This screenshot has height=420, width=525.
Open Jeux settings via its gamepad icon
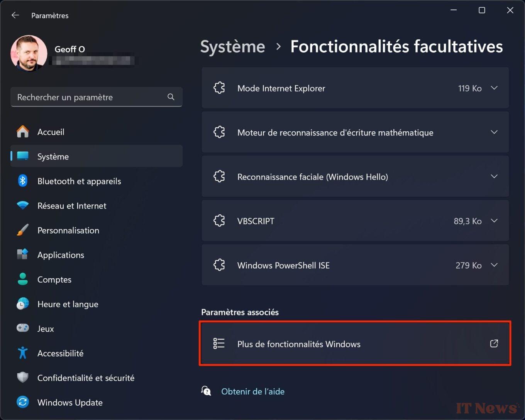[x=23, y=328]
